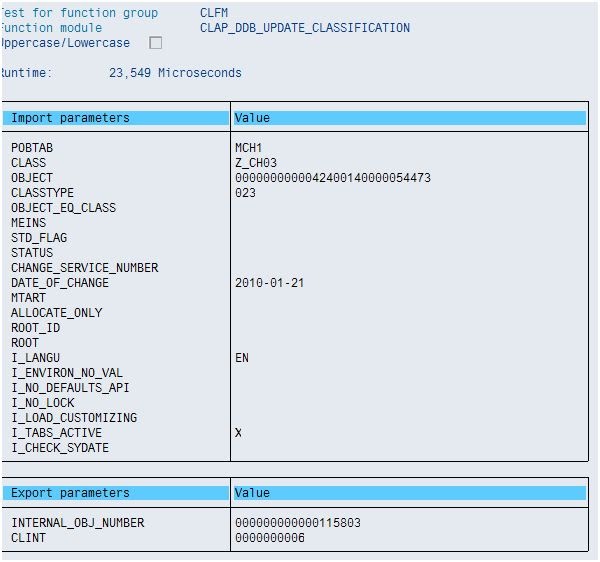Select the CLINT export parameter
The height and width of the screenshot is (562, 600).
pos(29,538)
